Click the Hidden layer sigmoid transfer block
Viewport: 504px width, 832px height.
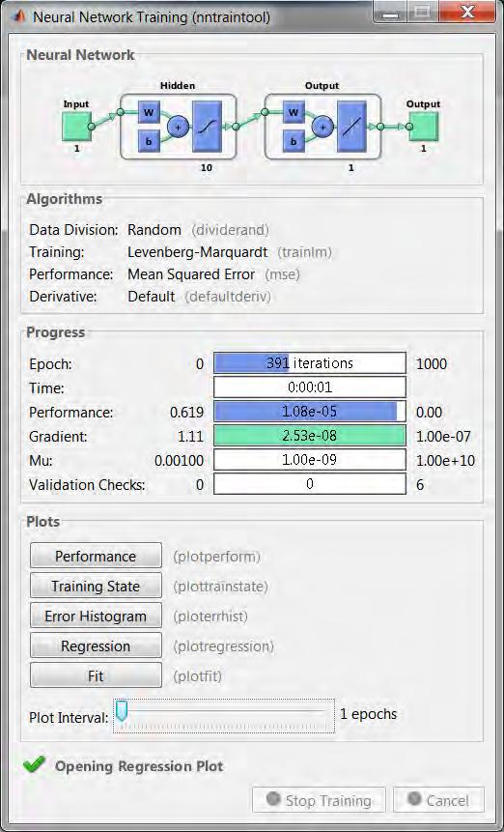[x=208, y=128]
